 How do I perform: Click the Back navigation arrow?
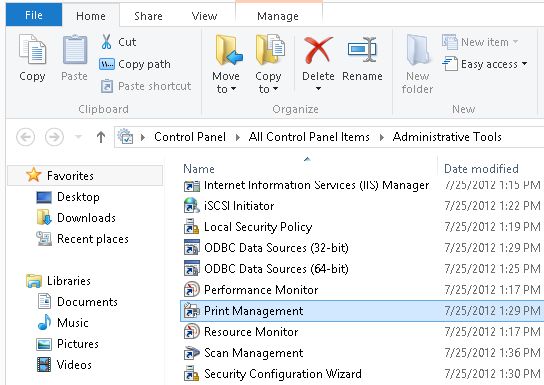coord(26,137)
